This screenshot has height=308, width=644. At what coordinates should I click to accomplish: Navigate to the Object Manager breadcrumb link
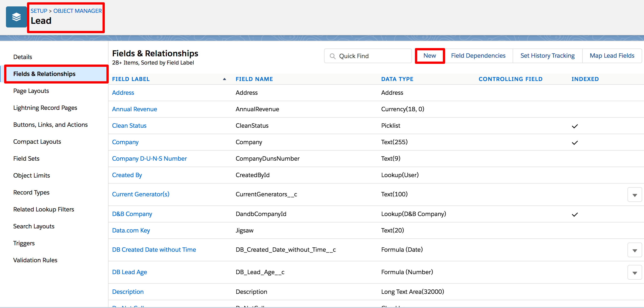[x=77, y=11]
